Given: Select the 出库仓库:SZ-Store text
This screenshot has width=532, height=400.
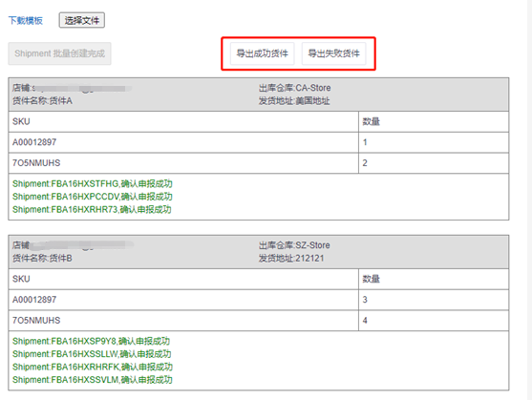Looking at the screenshot, I should click(x=294, y=245).
